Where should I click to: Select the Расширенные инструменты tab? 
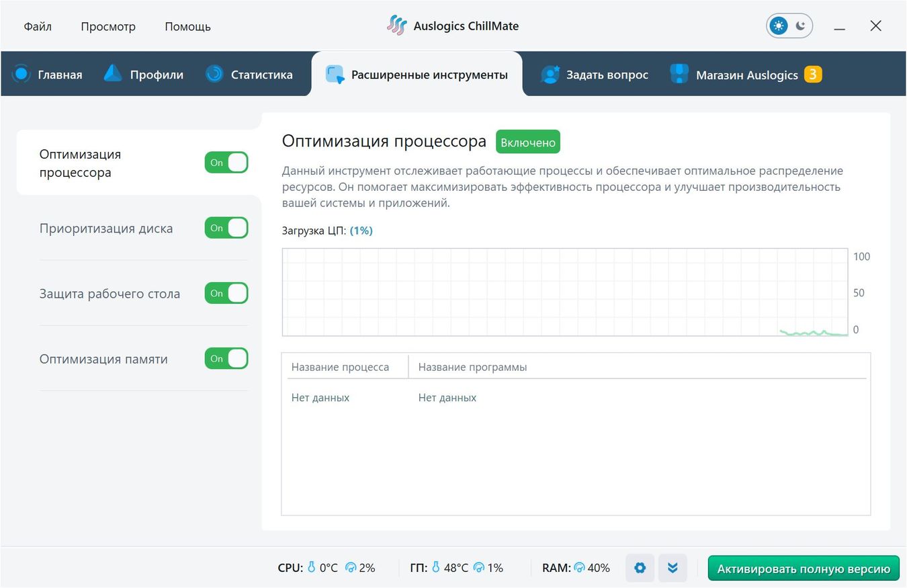click(417, 75)
